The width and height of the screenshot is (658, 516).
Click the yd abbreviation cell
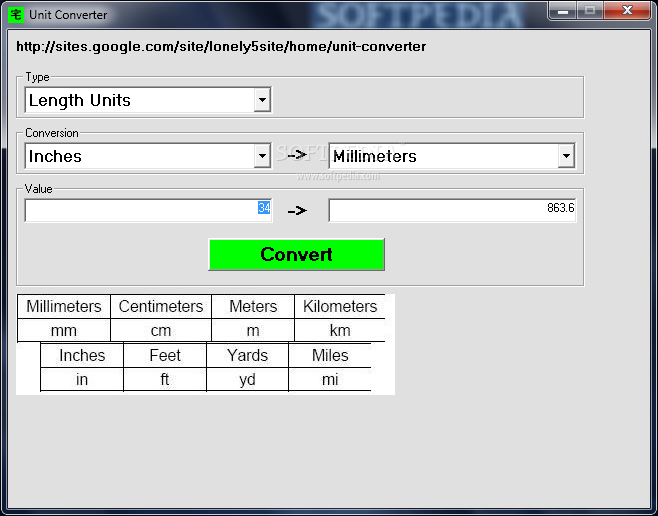pos(248,380)
